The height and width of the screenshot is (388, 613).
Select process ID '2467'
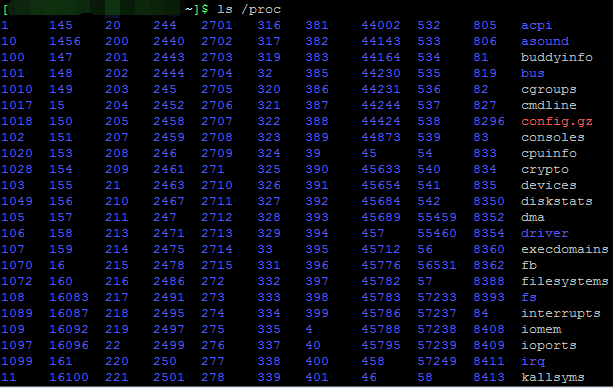click(168, 201)
